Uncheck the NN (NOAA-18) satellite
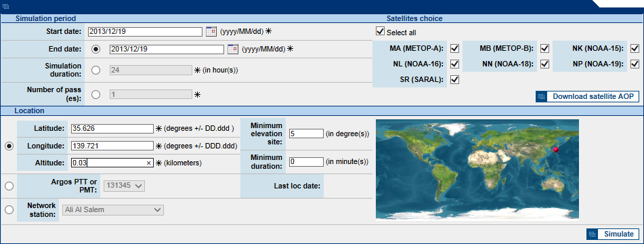 coord(544,64)
